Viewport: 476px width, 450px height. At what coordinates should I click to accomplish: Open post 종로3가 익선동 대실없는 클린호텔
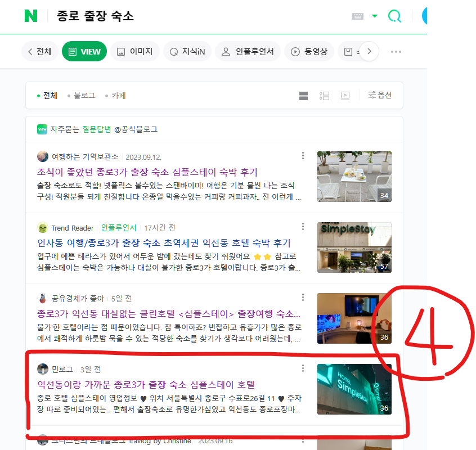[x=168, y=314]
